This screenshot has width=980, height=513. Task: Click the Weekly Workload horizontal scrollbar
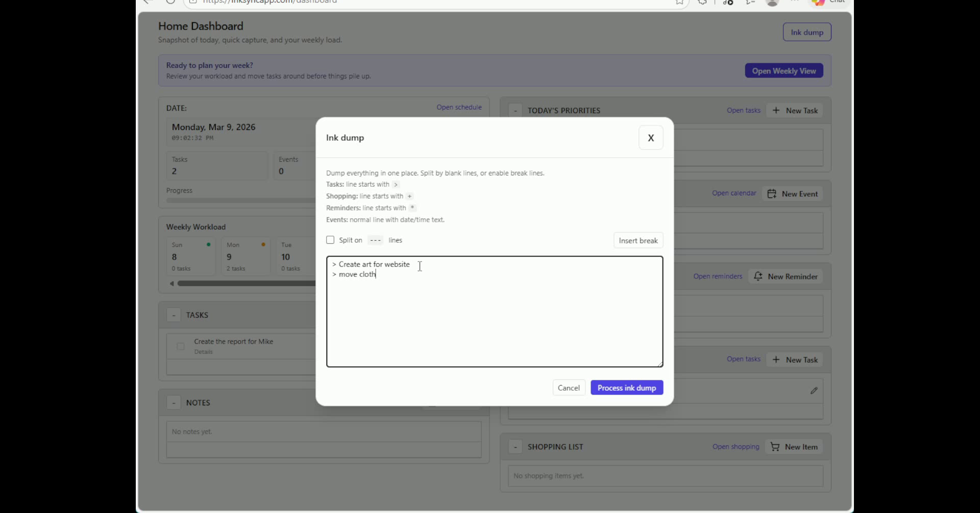246,284
